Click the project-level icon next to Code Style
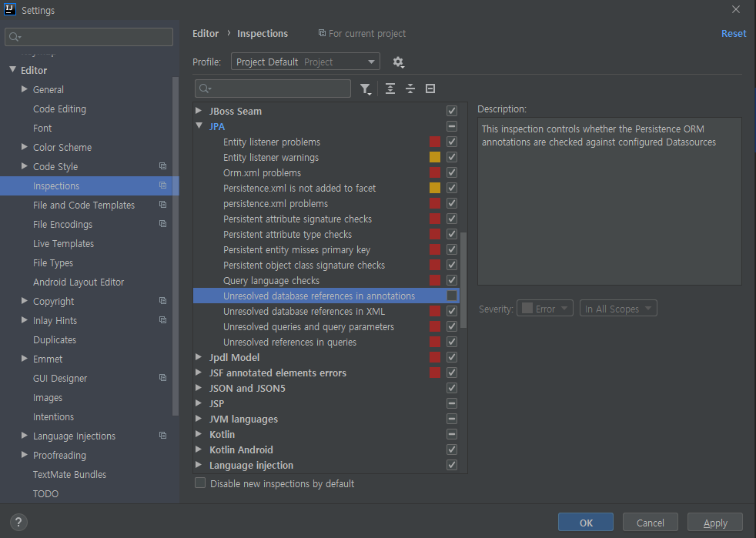This screenshot has width=756, height=538. (x=163, y=166)
